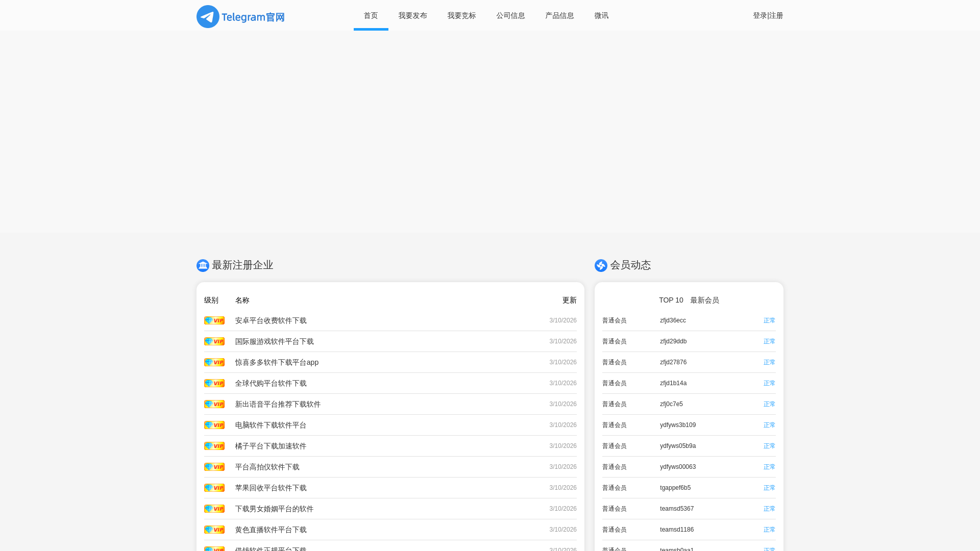The height and width of the screenshot is (551, 980).
Task: Click the TOP 10 最新会员 heading
Action: coord(689,300)
